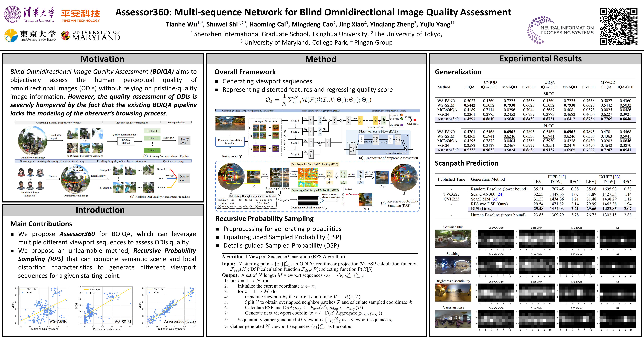
Task: Click the ScanGAN360 citation link [24]
Action: click(x=500, y=194)
